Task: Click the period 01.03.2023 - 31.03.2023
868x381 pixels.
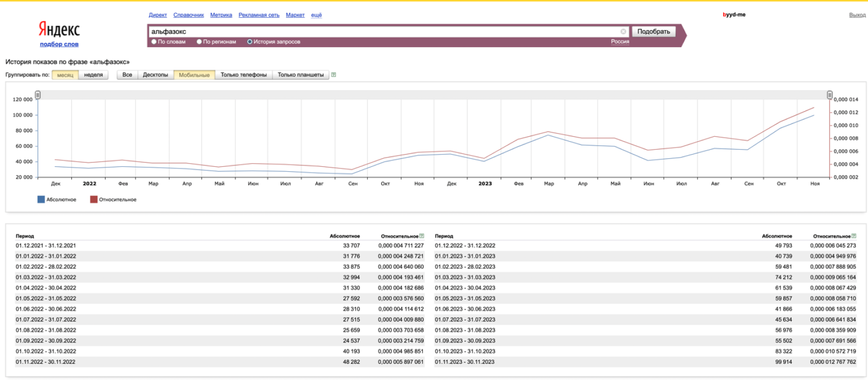Action: click(x=465, y=277)
